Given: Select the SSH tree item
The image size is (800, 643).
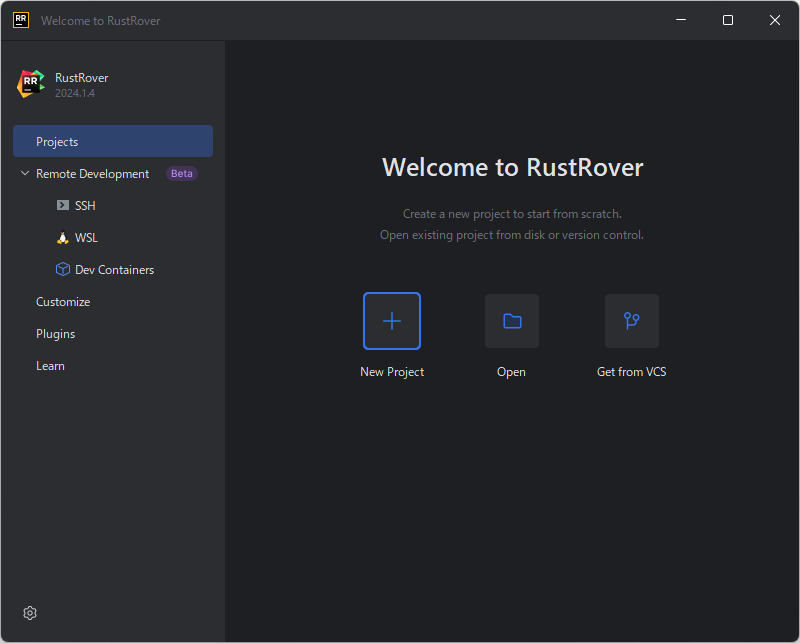Looking at the screenshot, I should tap(84, 205).
